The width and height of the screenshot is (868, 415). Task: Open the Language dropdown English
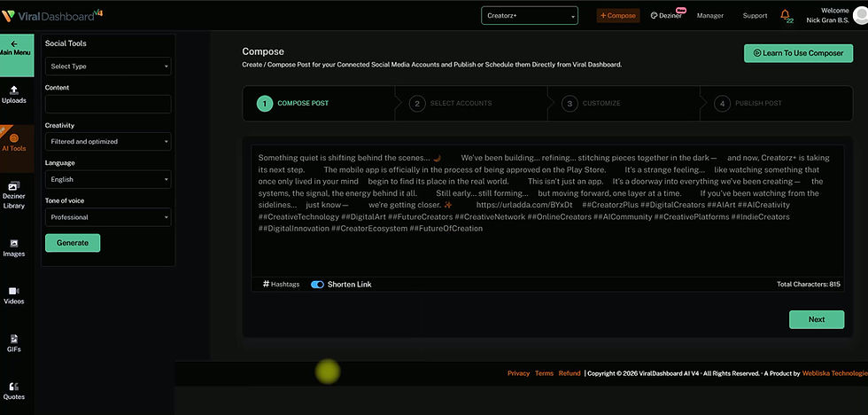pos(108,179)
